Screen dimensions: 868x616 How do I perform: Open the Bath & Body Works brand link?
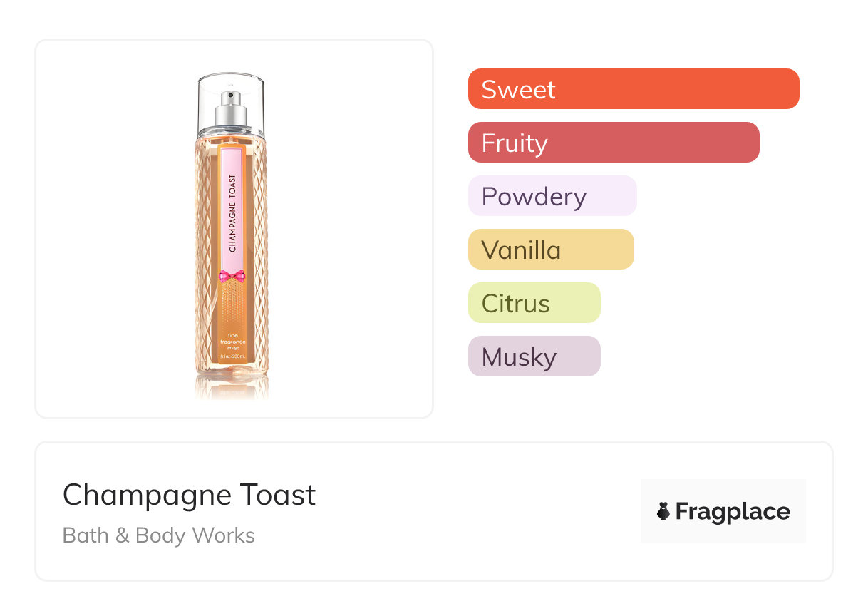pyautogui.click(x=158, y=535)
